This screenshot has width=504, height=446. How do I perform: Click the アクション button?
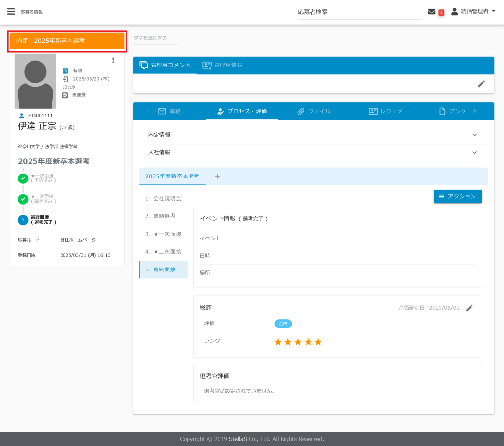click(x=458, y=196)
